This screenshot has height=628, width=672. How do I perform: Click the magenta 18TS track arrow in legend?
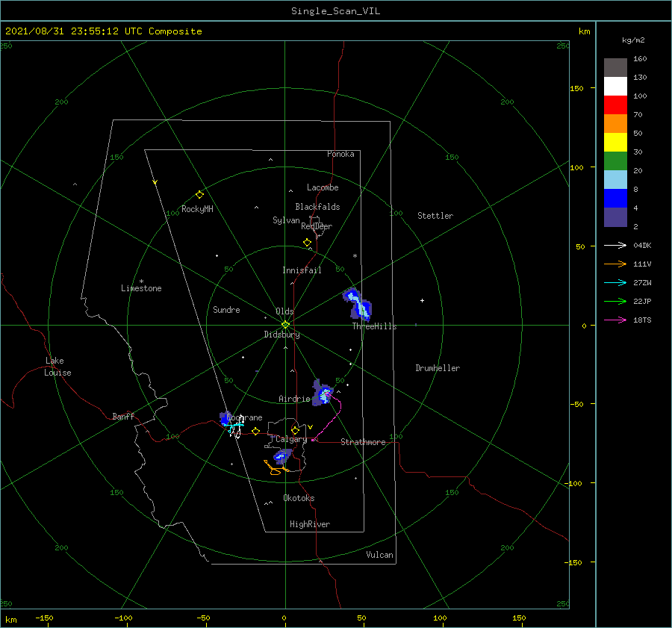click(615, 320)
